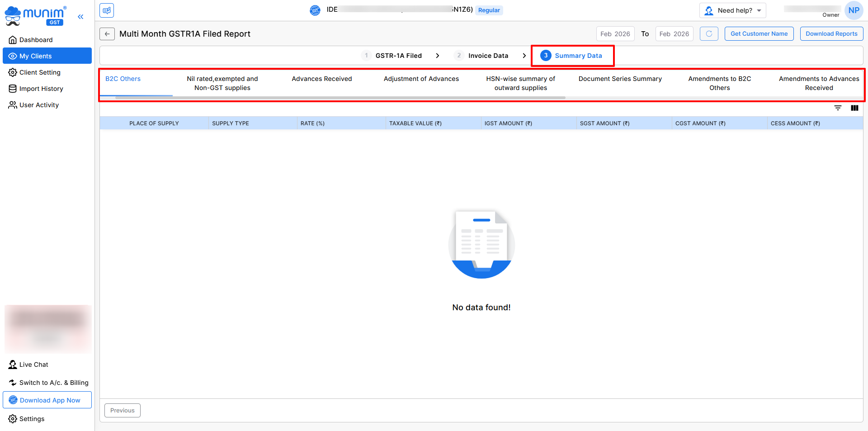Switch to Advances Received tab
Image resolution: width=868 pixels, height=431 pixels.
pos(321,79)
